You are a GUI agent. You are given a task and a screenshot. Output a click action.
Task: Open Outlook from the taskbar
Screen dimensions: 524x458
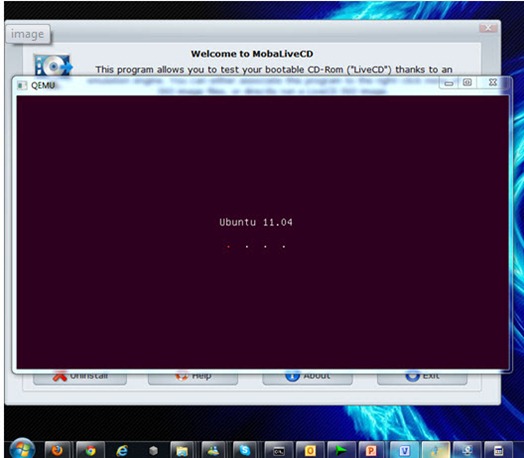[x=310, y=450]
